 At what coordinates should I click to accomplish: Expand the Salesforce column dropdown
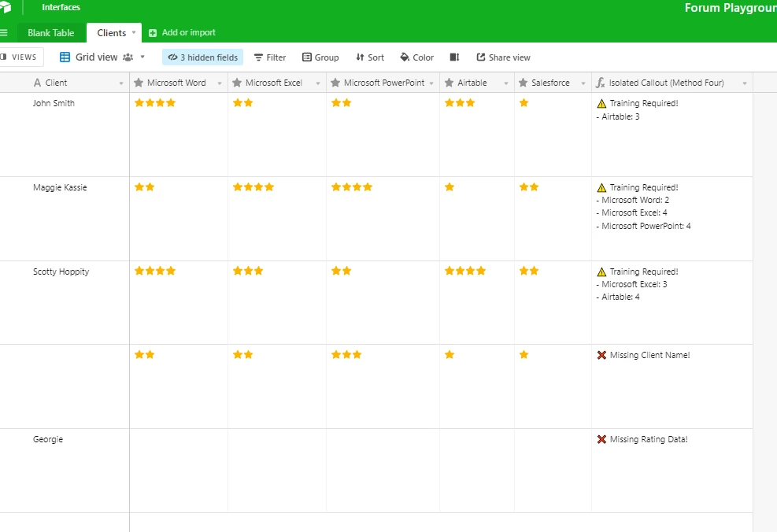583,83
